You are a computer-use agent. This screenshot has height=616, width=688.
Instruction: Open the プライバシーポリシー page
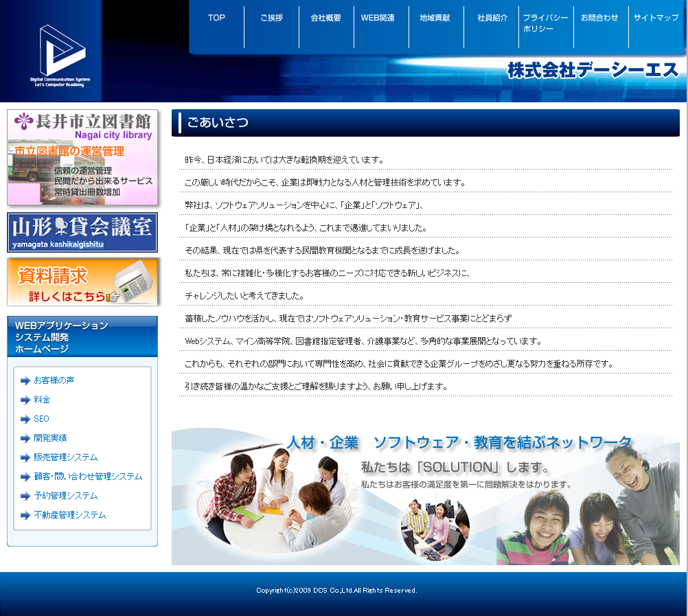point(544,23)
